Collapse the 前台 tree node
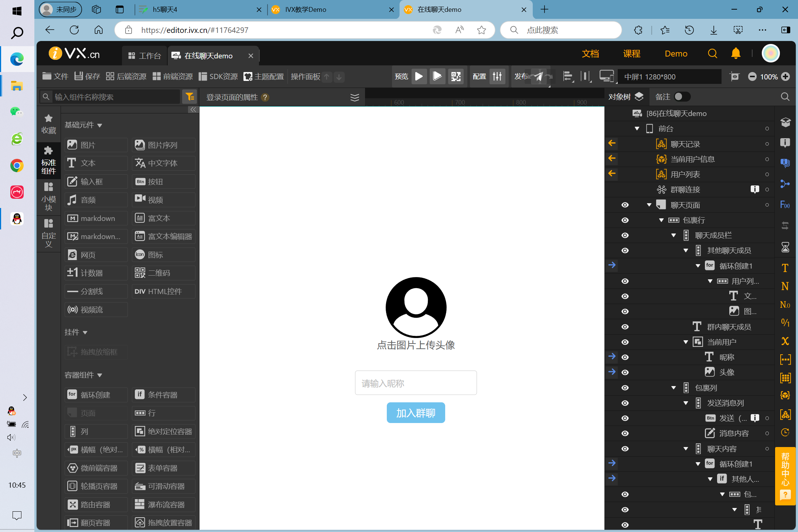798x532 pixels. point(637,129)
